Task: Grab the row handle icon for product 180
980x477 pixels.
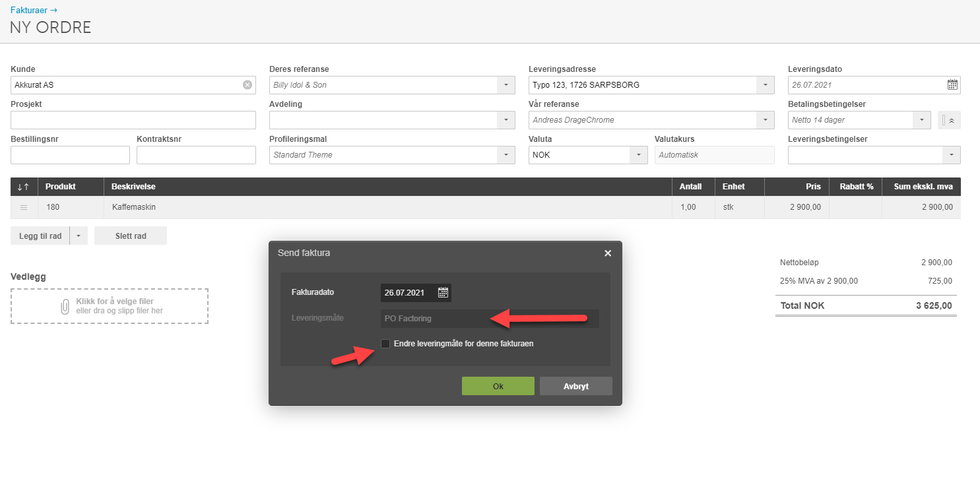Action: pyautogui.click(x=24, y=207)
